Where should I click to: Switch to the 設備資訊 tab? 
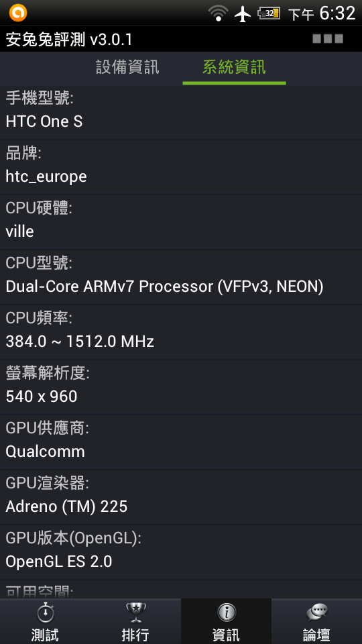point(127,67)
